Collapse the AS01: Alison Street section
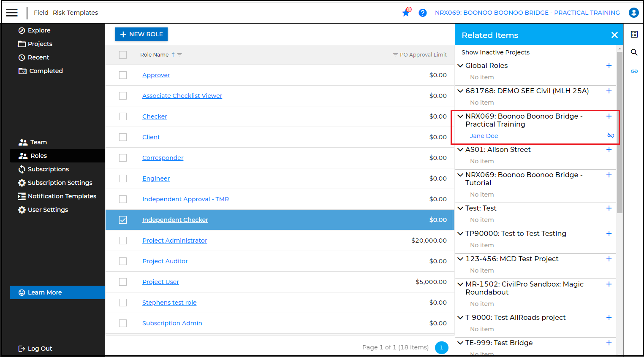Viewport: 644px width, 357px height. pyautogui.click(x=460, y=149)
